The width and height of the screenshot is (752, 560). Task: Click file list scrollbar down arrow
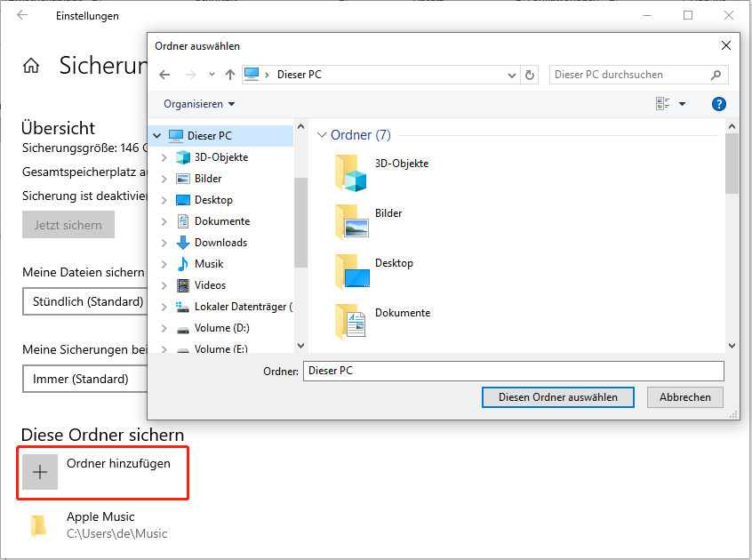pos(732,345)
